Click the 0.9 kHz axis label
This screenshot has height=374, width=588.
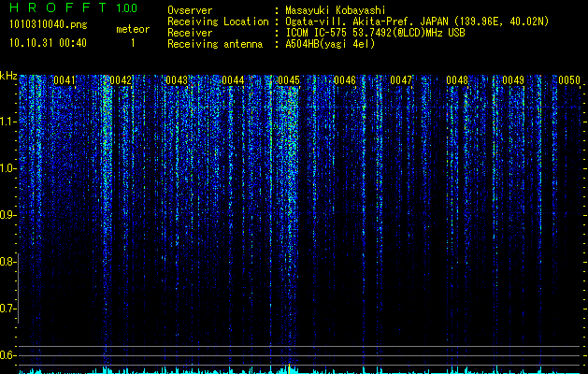click(8, 215)
